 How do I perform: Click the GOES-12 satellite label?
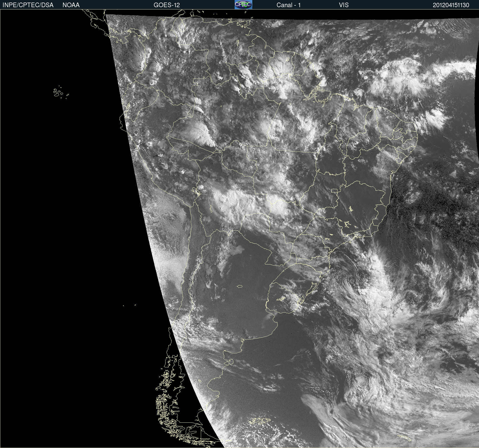coord(167,5)
